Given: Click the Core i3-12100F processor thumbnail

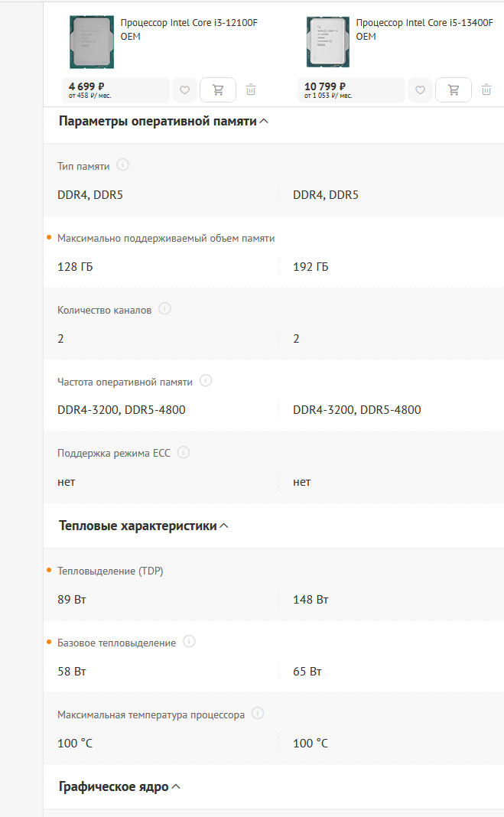Looking at the screenshot, I should pos(92,42).
